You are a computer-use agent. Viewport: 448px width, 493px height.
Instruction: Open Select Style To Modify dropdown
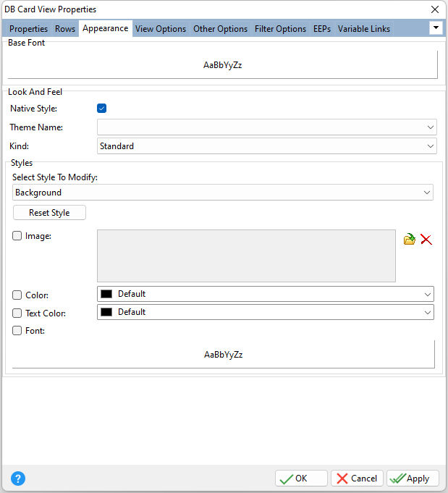223,193
